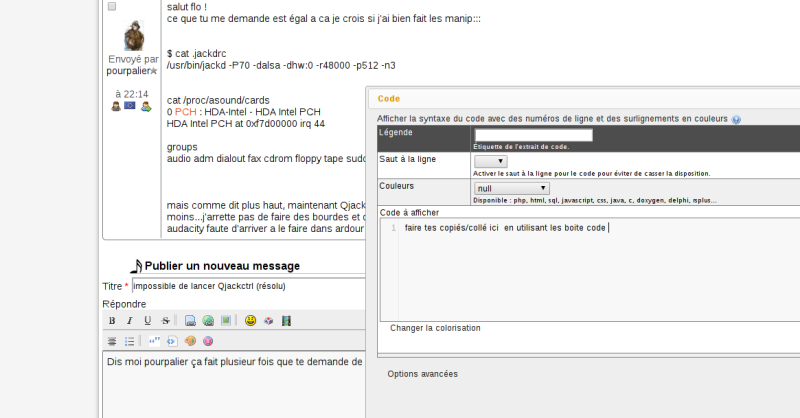
Task: Insert a bulleted list
Action: 130,341
